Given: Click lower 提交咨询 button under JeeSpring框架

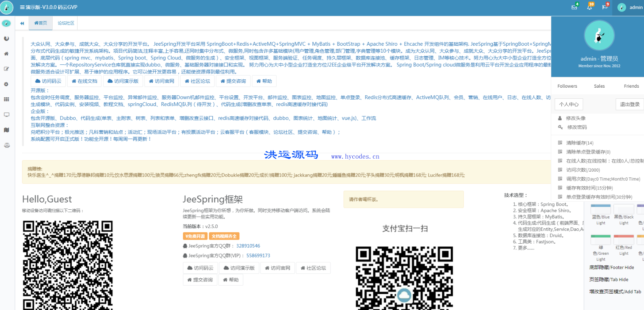Looking at the screenshot, I should [200, 280].
